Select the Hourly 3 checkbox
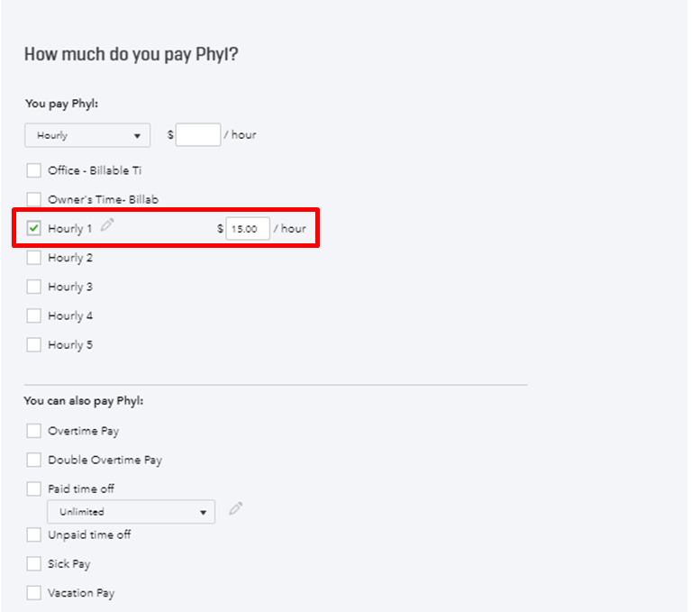This screenshot has width=700, height=612. [34, 287]
